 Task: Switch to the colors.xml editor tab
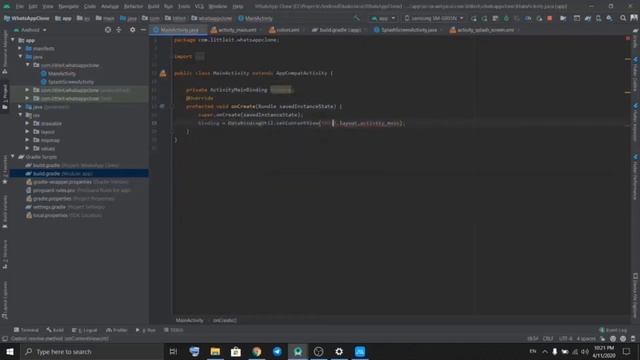click(x=287, y=30)
